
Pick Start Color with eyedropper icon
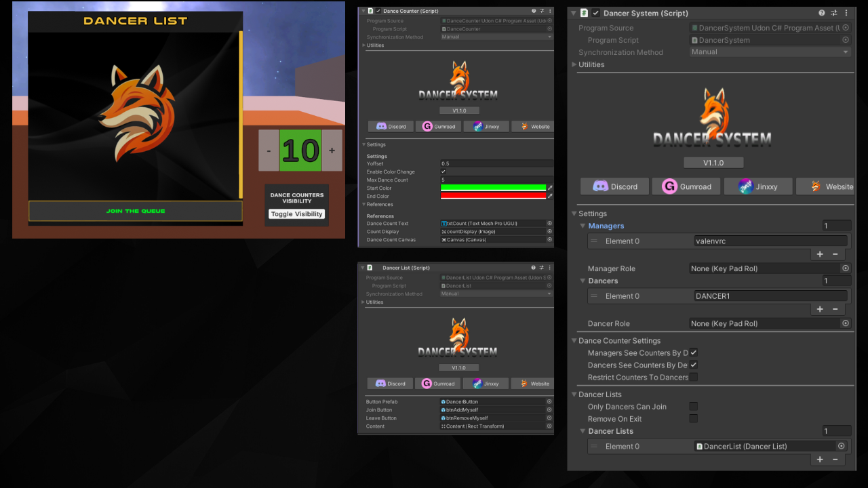pyautogui.click(x=550, y=188)
